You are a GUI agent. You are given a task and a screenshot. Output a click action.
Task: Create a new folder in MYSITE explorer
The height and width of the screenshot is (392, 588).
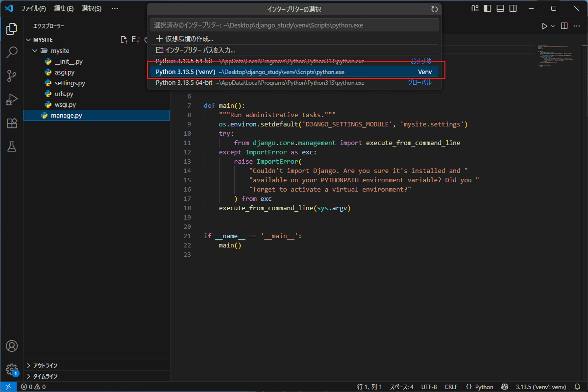(136, 40)
